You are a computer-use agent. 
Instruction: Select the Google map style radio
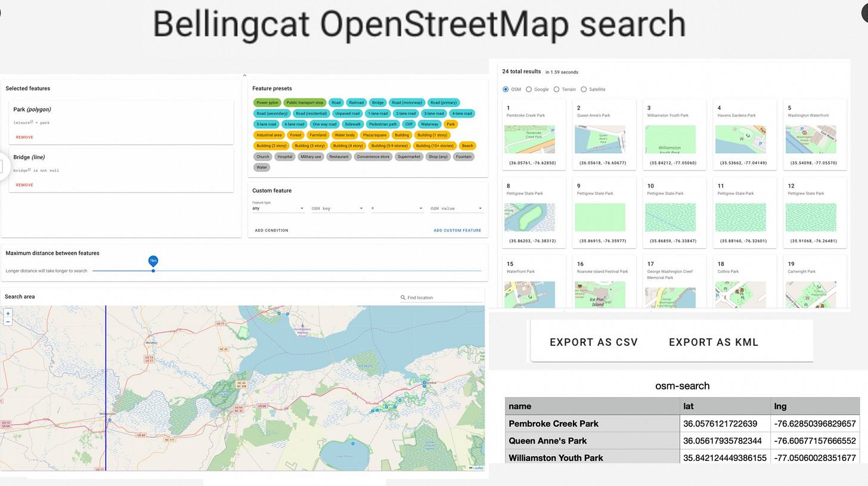click(529, 89)
